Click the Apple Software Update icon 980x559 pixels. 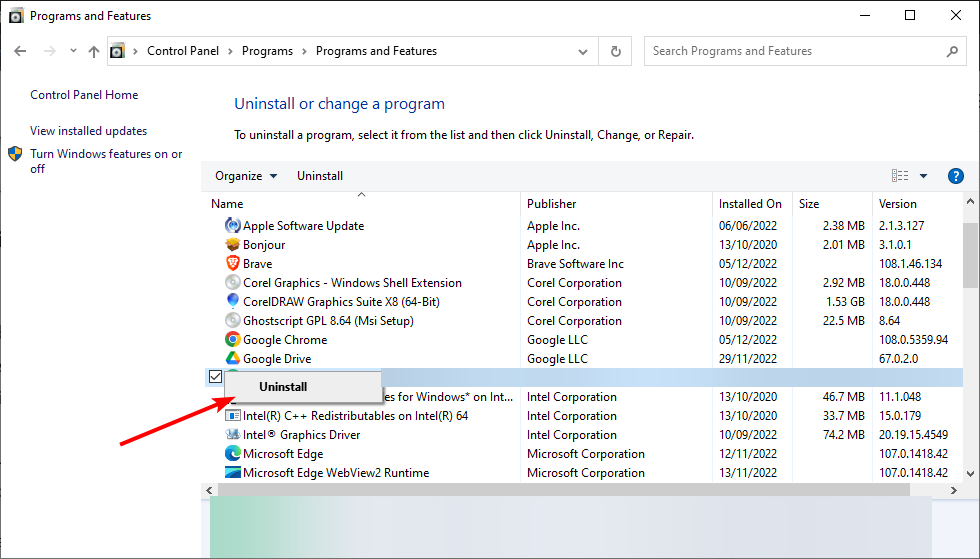click(x=232, y=225)
